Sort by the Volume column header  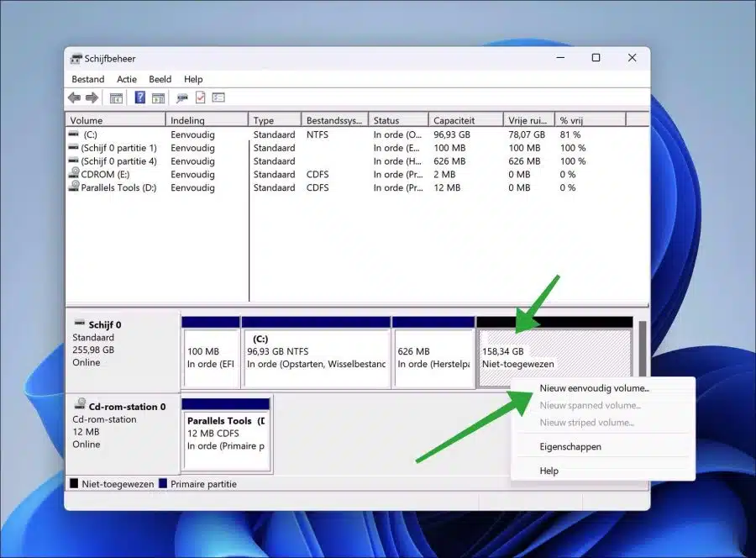click(x=115, y=120)
